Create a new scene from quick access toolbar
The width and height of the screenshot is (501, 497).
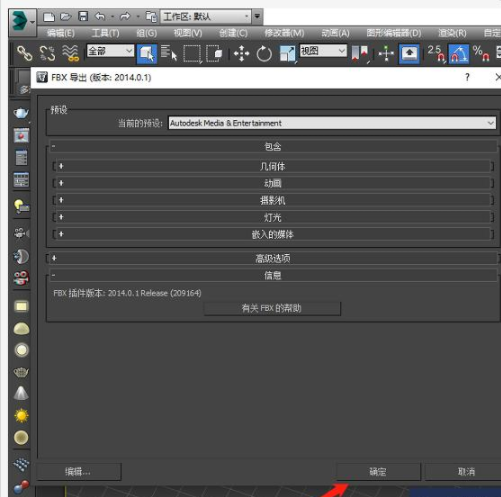click(49, 16)
